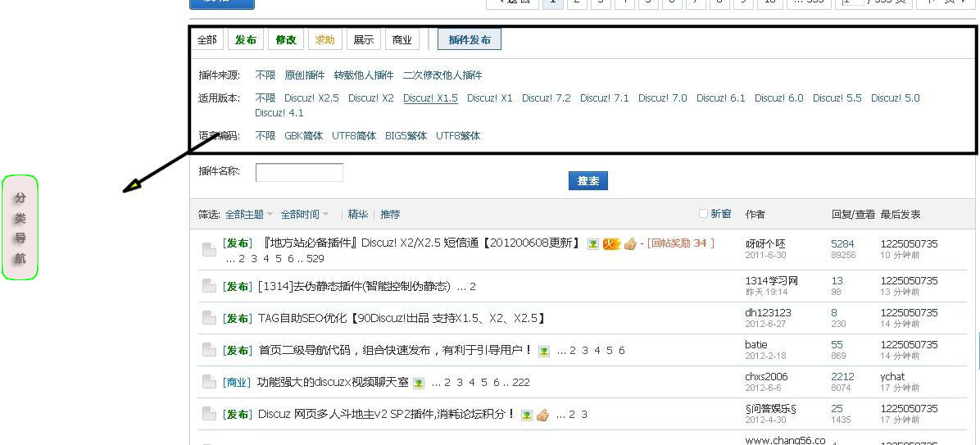Filter plugin source by 二次修改他人插件
Viewport: 980px width, 445px height.
[x=442, y=75]
